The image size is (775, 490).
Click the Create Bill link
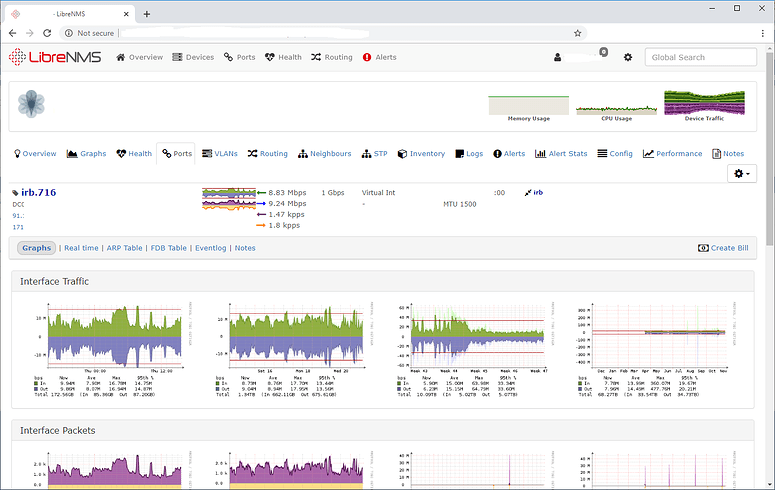[723, 248]
